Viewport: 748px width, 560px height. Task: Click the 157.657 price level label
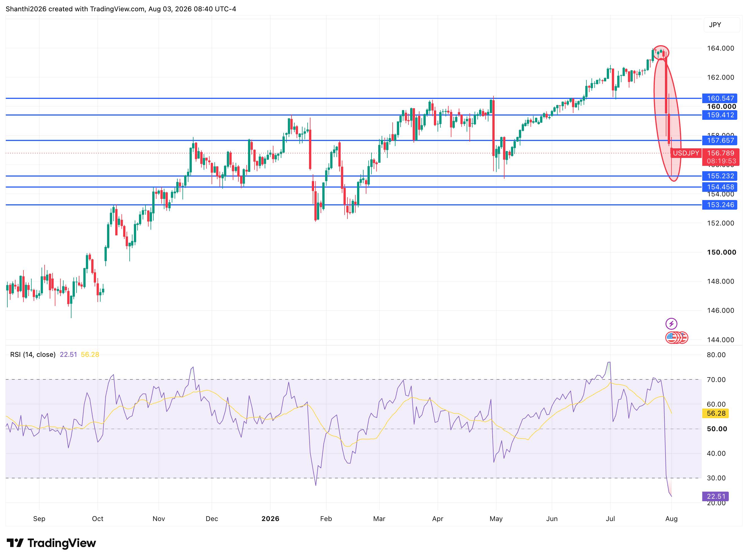(x=719, y=140)
